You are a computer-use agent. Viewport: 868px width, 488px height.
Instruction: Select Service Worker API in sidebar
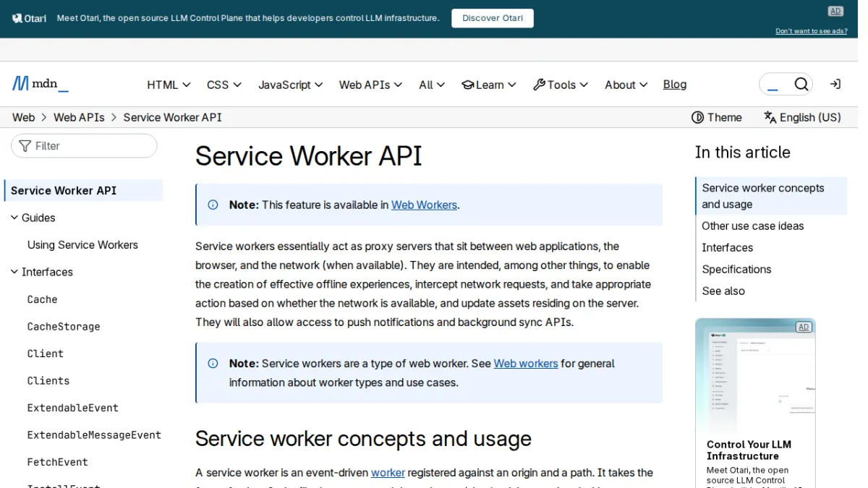pos(83,191)
